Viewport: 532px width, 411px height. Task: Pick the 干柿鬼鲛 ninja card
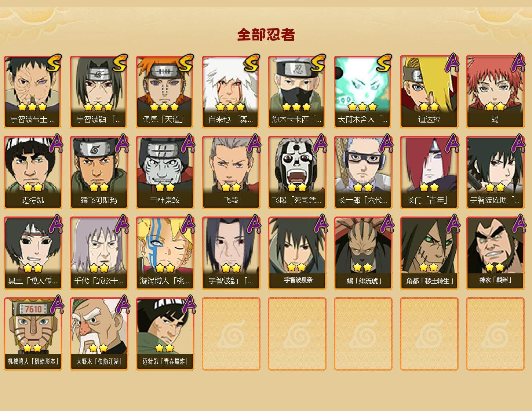point(165,172)
